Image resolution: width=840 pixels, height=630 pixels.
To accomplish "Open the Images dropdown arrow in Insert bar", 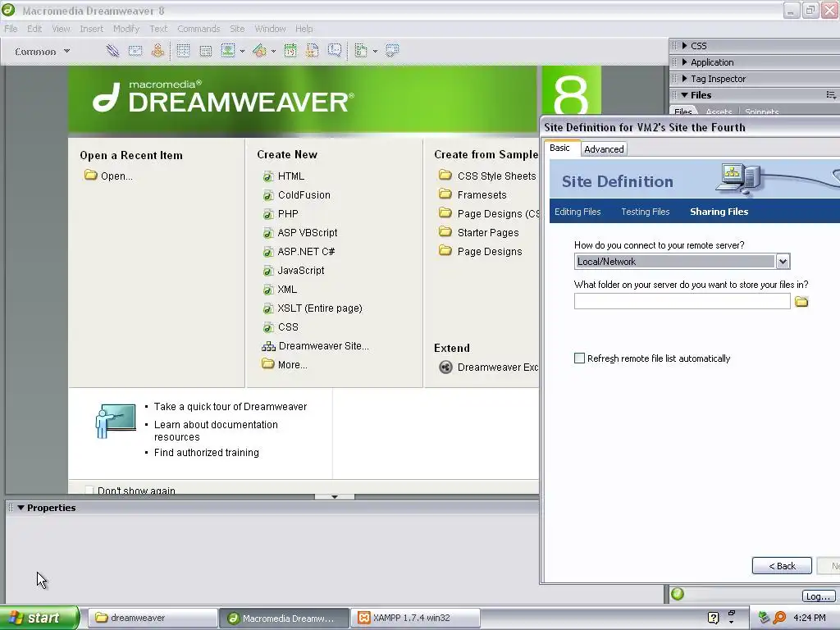I will [x=242, y=52].
